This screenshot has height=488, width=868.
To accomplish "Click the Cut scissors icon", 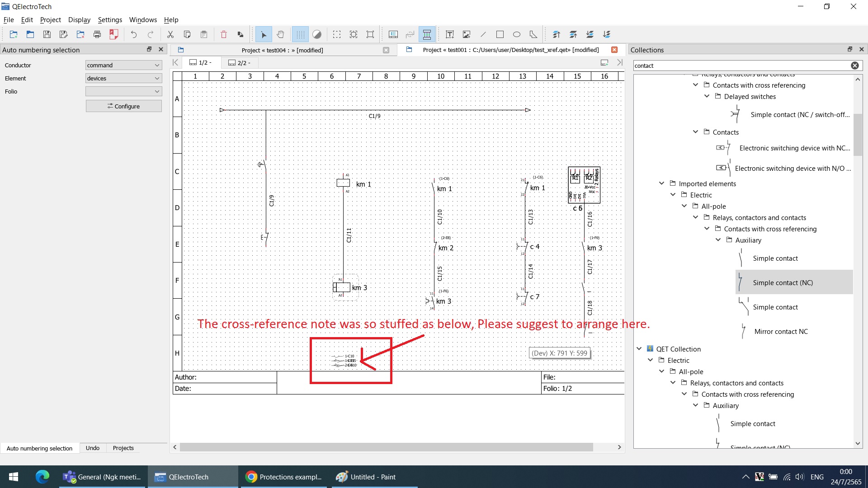I will tap(170, 34).
